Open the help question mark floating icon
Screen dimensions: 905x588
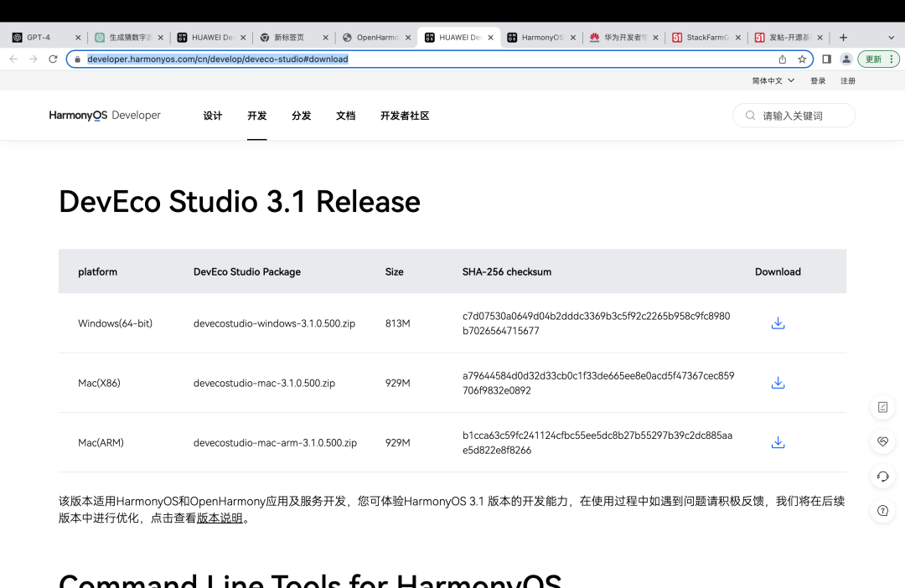(882, 511)
